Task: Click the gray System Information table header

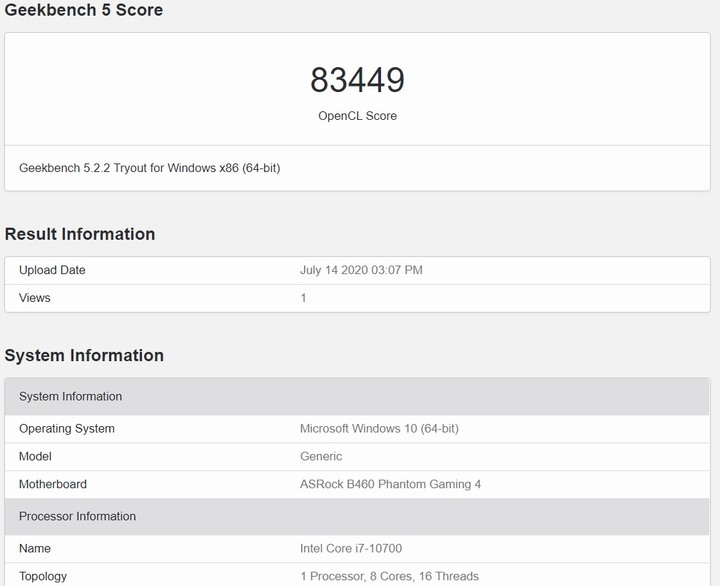Action: [x=70, y=396]
